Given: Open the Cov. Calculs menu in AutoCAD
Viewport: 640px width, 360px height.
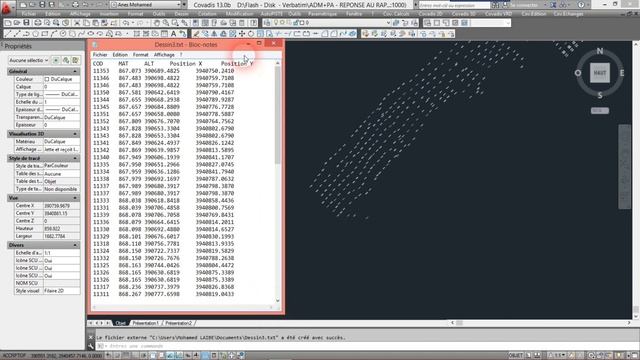Looking at the screenshot, I should point(396,14).
